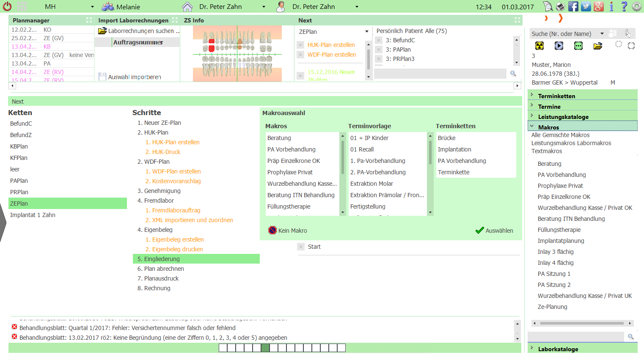Click the Kein Makro prohibited icon
644x355 pixels.
click(272, 230)
